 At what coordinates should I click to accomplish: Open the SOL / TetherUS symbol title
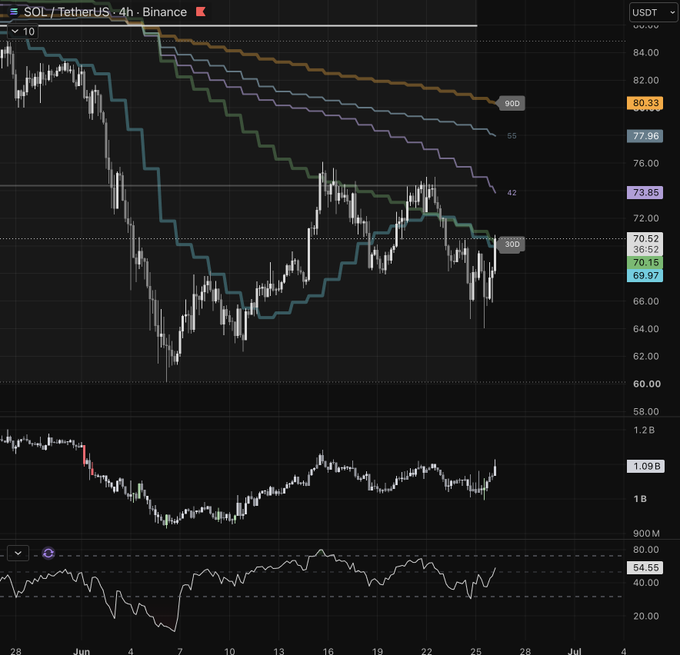tap(105, 12)
